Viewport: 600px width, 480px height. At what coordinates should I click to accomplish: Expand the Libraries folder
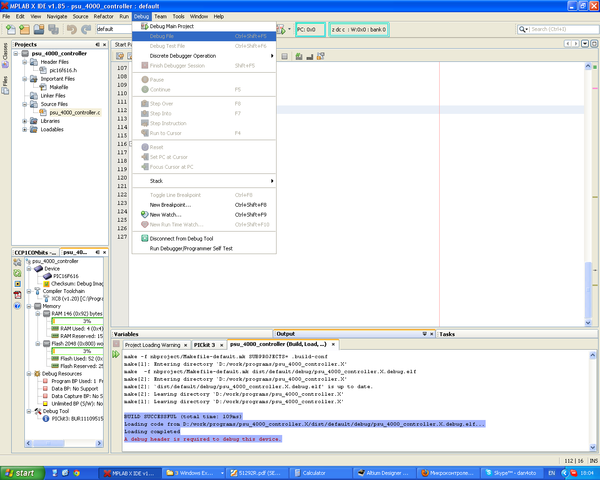pyautogui.click(x=24, y=121)
